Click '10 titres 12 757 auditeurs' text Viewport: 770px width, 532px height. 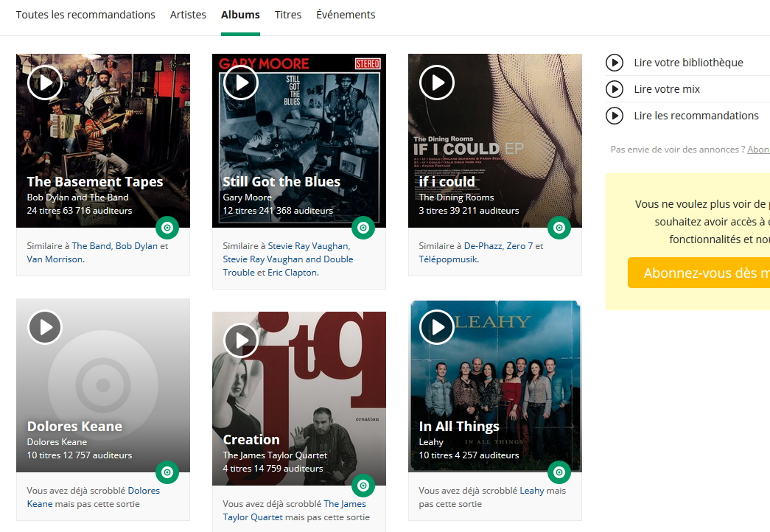tap(80, 455)
